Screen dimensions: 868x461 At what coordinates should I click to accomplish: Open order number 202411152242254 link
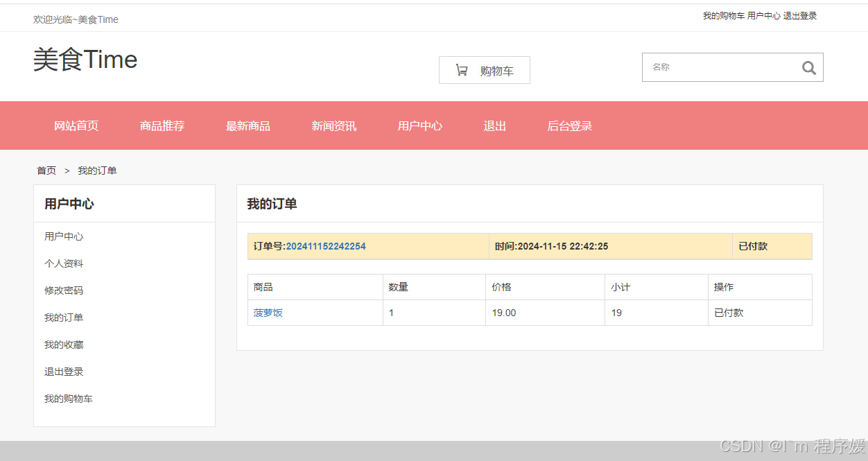[x=326, y=246]
